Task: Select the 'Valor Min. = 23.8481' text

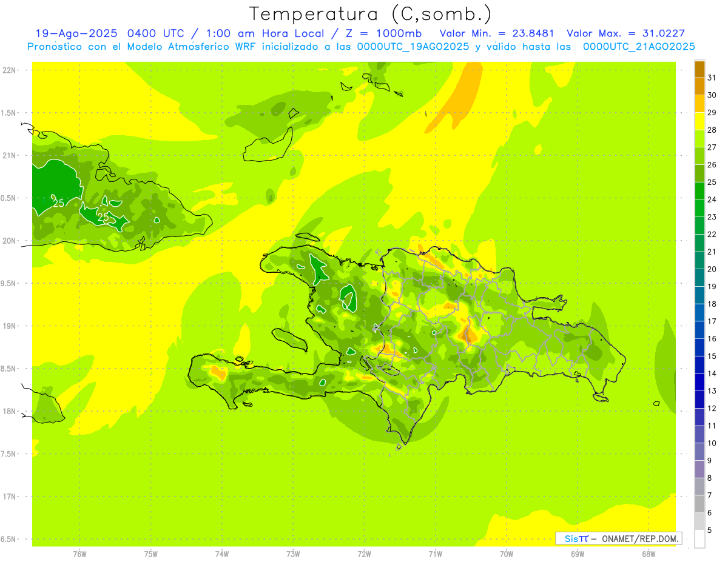Action: coord(496,33)
